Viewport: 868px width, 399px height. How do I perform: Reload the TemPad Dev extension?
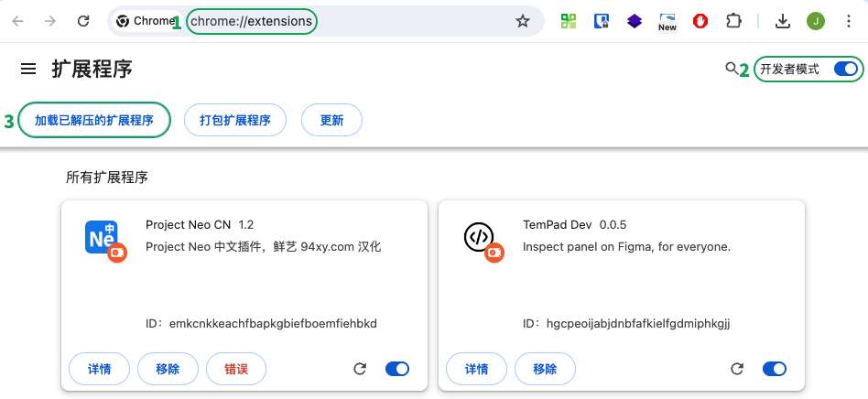point(737,369)
